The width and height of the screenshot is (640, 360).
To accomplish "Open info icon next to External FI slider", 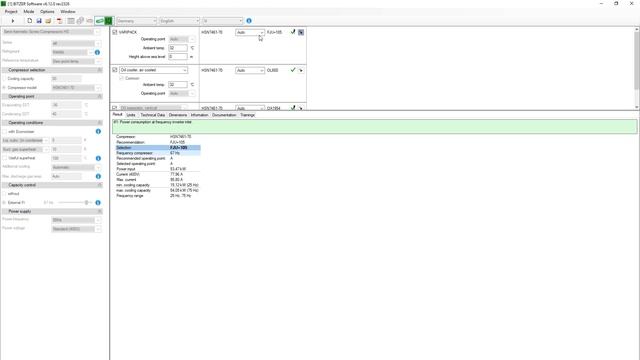I will pos(98,202).
